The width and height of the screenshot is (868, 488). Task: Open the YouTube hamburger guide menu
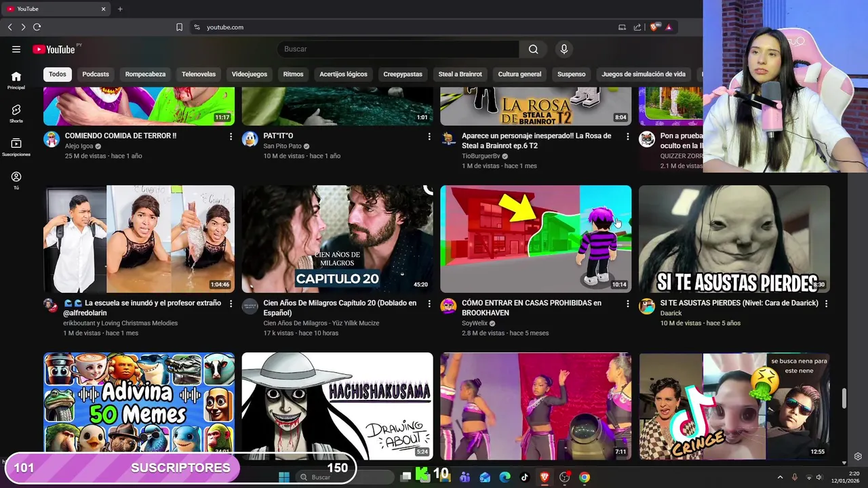point(16,49)
